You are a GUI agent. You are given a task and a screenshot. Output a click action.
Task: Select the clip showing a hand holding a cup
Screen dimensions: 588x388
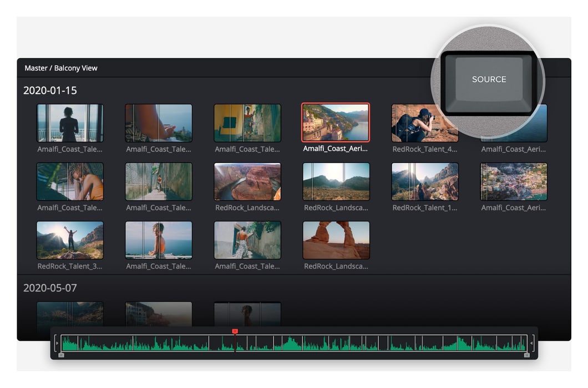pyautogui.click(x=159, y=123)
